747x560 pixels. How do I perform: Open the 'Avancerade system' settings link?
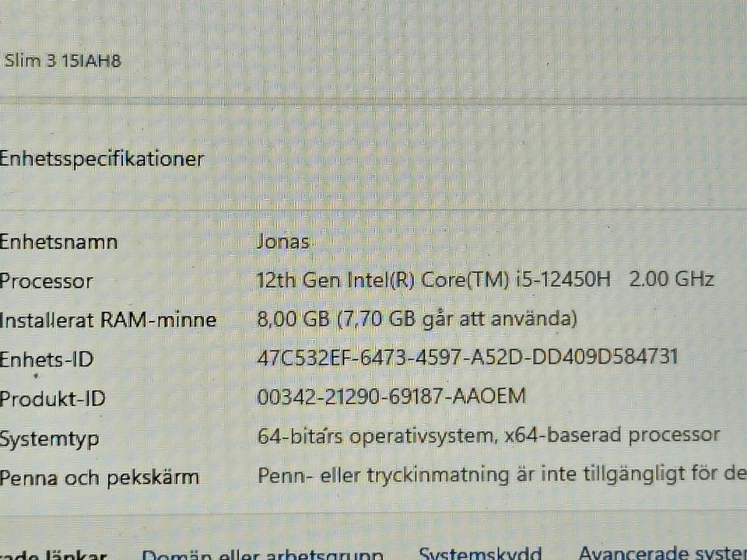point(663,552)
